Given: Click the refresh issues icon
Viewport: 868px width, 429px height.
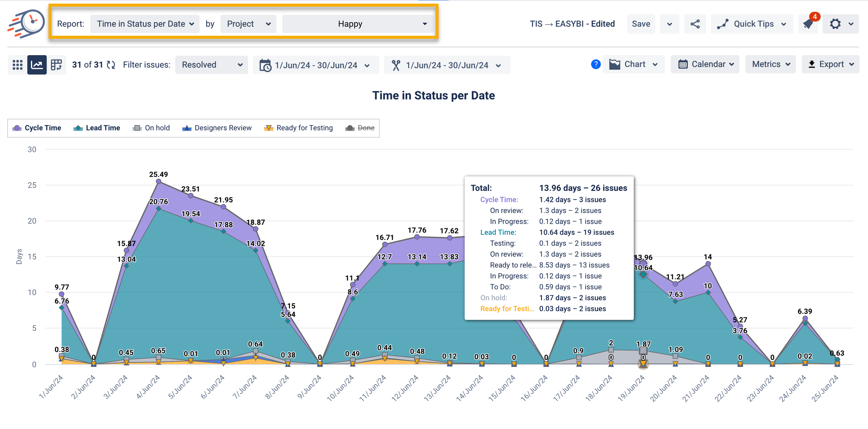Looking at the screenshot, I should click(111, 65).
